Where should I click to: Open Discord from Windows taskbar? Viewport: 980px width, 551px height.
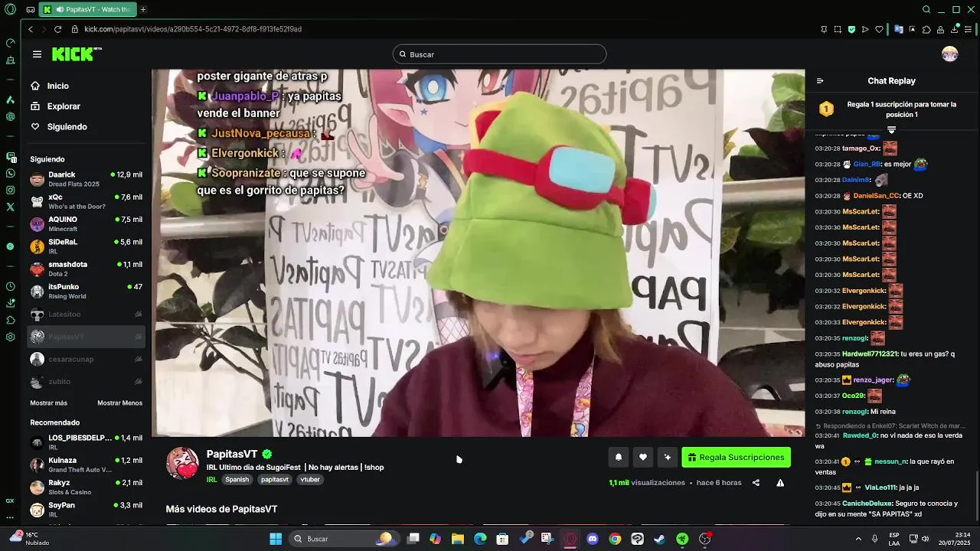click(x=593, y=539)
